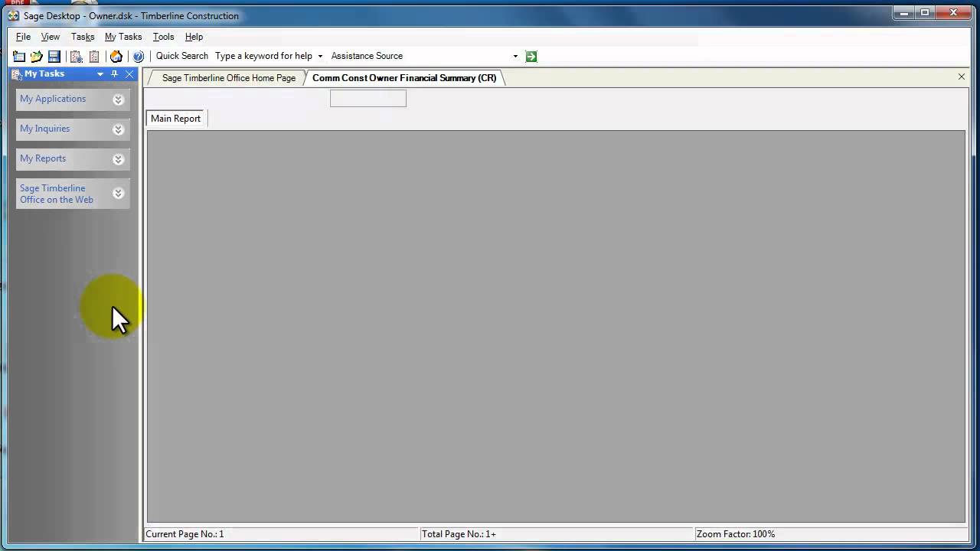Switch to Sage Timberline Office Home Page tab
The width and height of the screenshot is (980, 551).
coord(228,78)
